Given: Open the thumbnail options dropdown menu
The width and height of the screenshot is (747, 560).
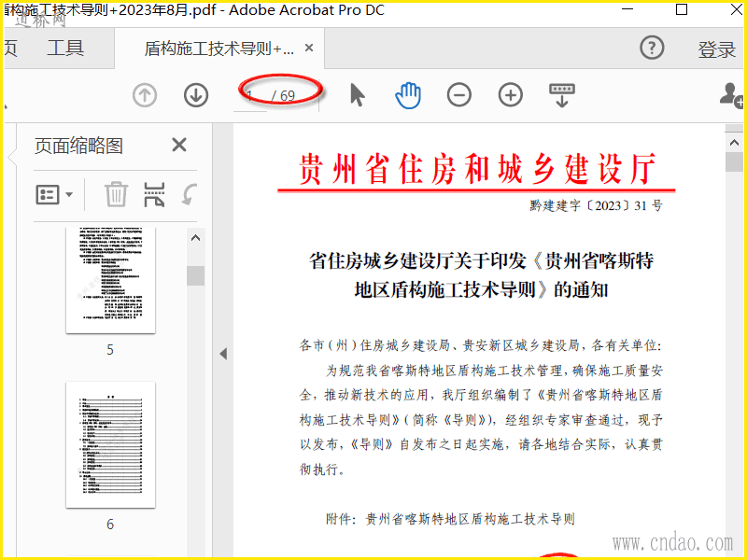Looking at the screenshot, I should tap(54, 195).
